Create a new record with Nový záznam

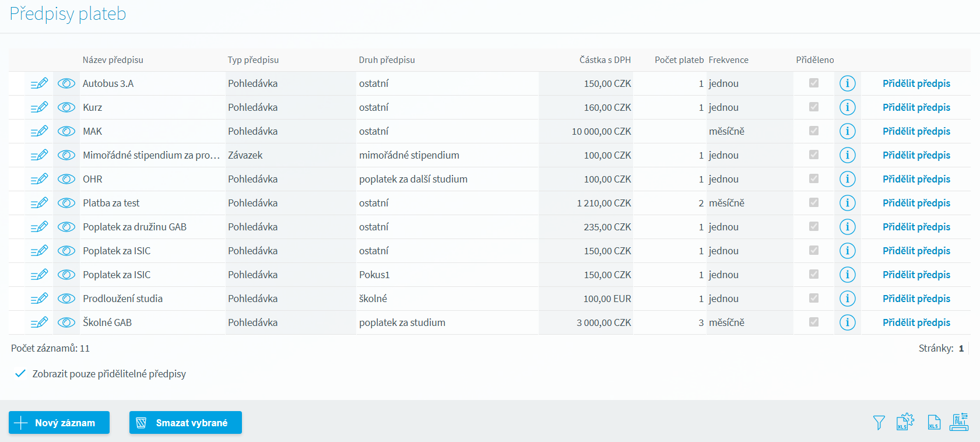[x=59, y=423]
